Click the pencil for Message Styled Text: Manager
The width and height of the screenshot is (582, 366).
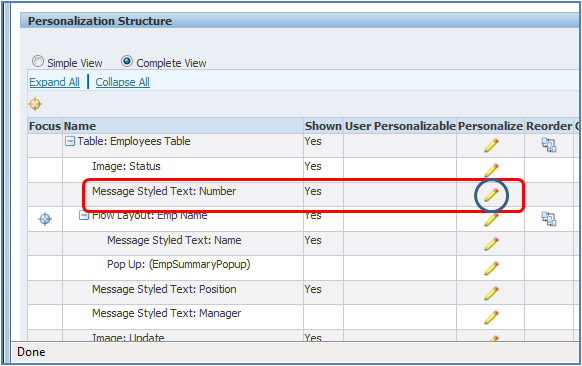[491, 317]
